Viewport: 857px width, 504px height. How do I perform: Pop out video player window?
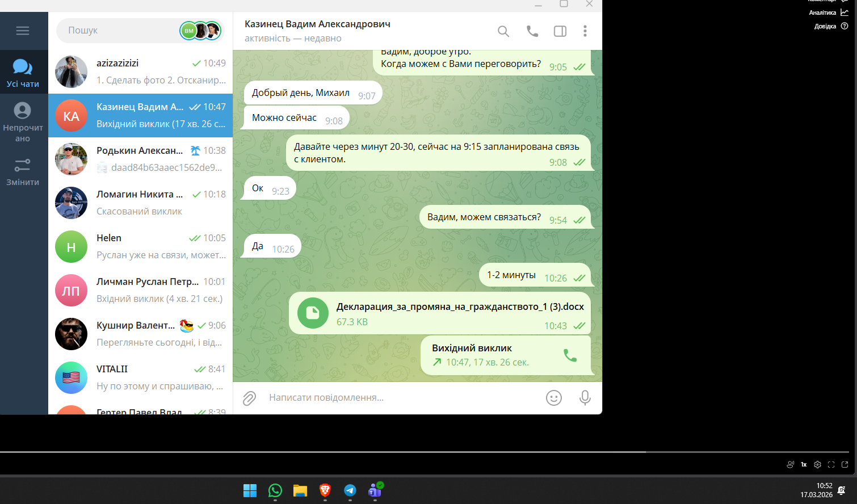[x=845, y=464]
